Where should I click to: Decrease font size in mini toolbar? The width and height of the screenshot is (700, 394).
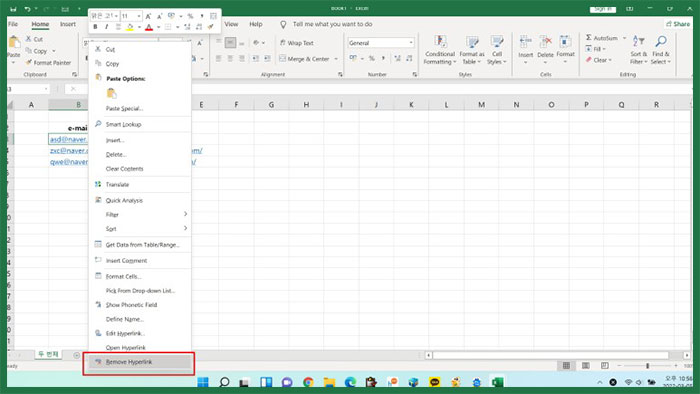[x=159, y=16]
